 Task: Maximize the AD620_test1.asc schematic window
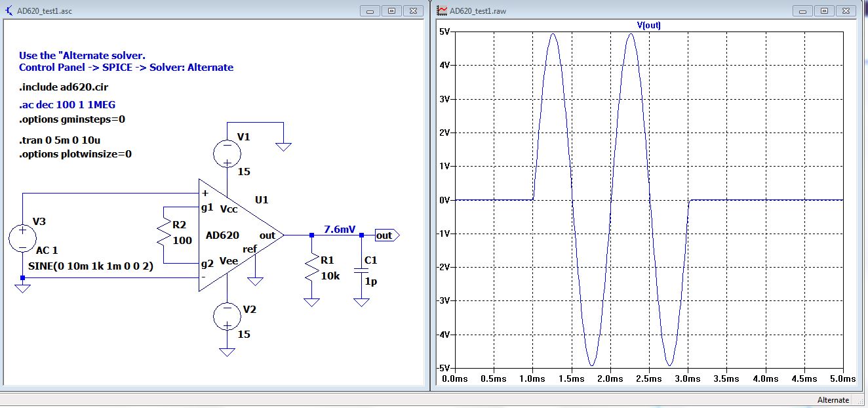391,11
